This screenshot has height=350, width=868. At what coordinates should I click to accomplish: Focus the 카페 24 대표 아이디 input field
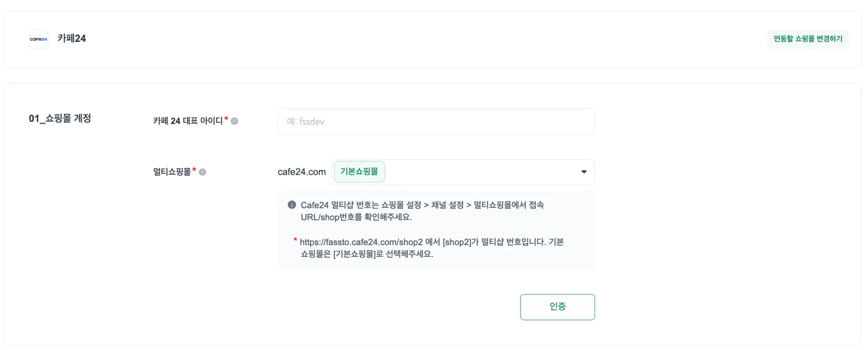pos(436,122)
